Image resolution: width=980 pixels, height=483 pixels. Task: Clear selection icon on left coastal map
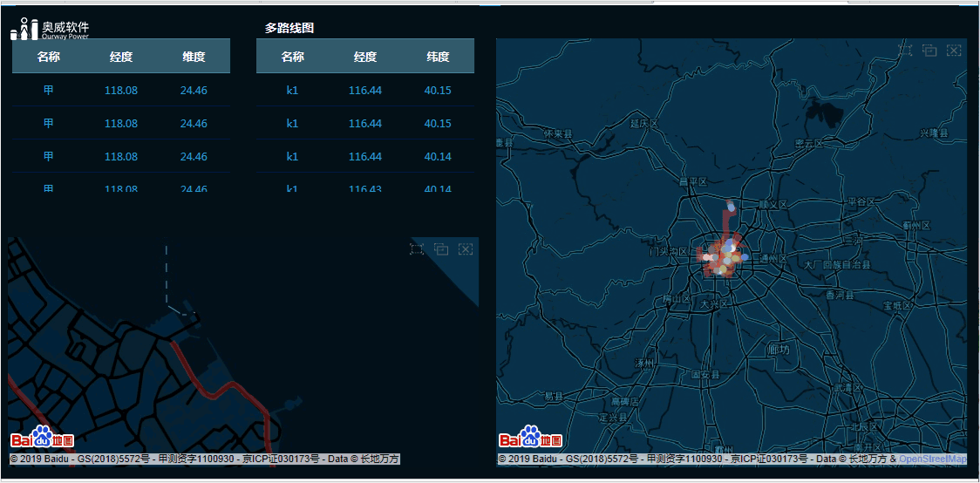tap(466, 250)
